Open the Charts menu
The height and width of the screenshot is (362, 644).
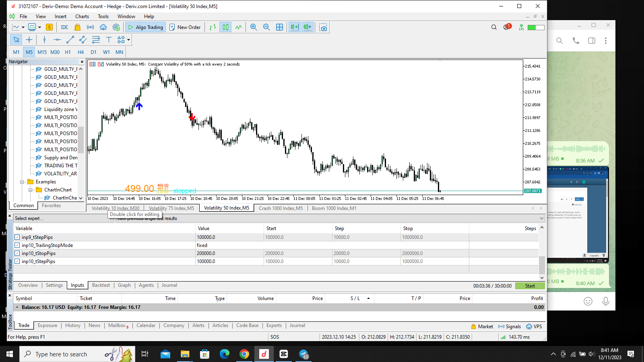82,16
